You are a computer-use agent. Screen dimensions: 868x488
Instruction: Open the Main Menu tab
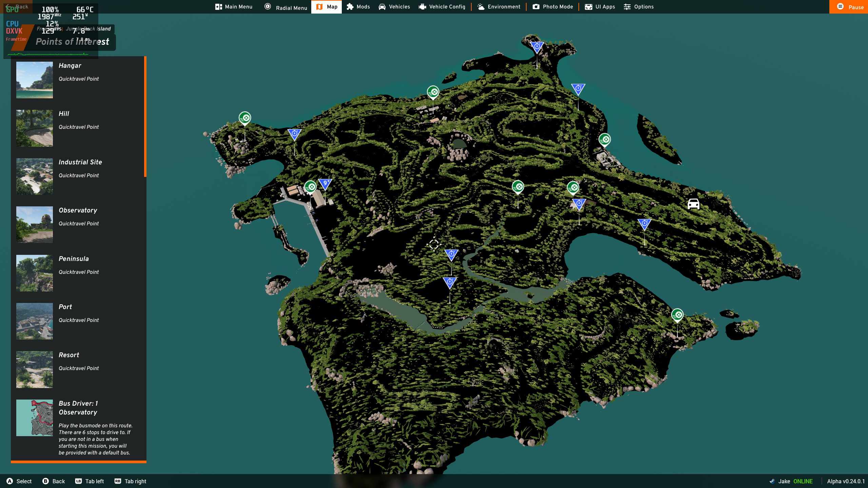234,7
